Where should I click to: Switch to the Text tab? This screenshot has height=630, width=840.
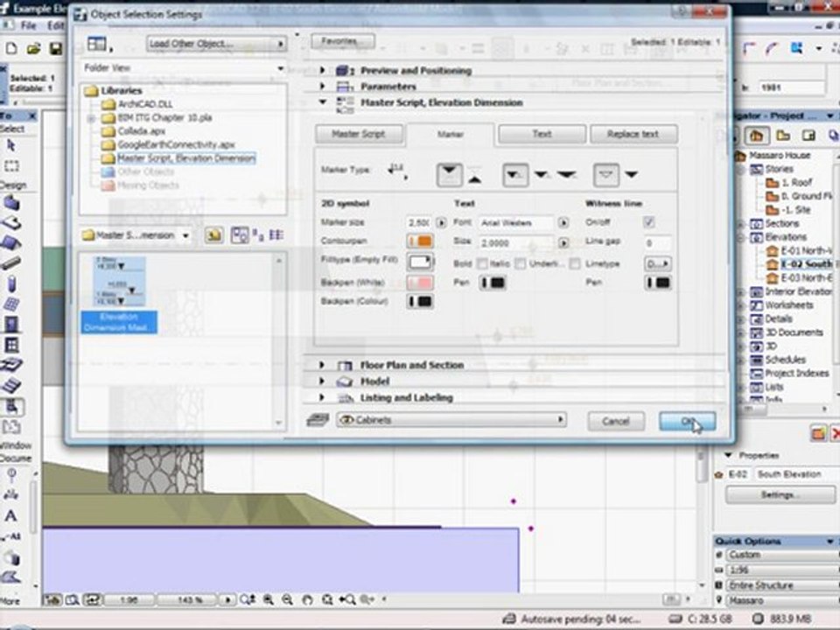(542, 134)
